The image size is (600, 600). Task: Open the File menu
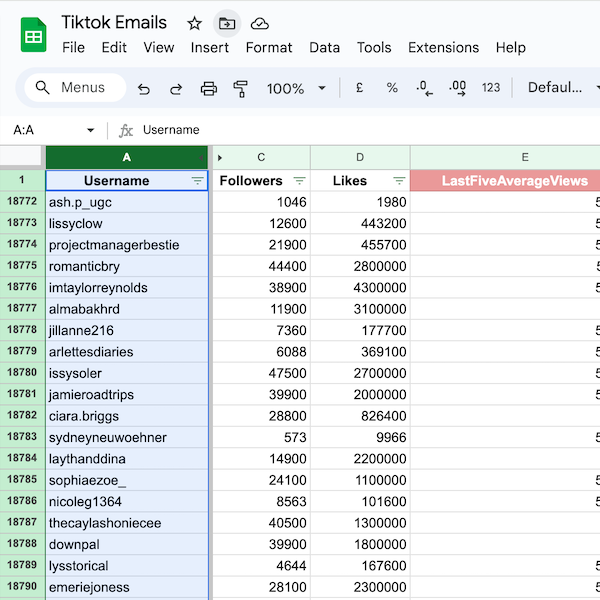[73, 47]
